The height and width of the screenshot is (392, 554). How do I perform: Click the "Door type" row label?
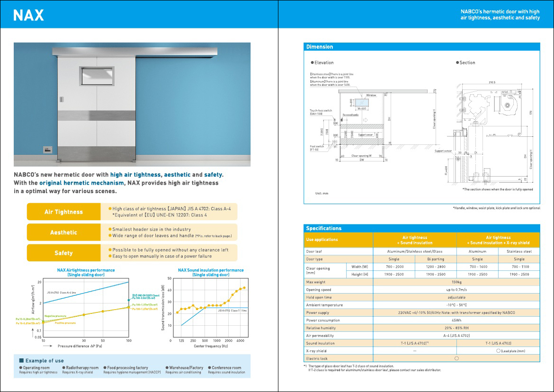coord(314,259)
